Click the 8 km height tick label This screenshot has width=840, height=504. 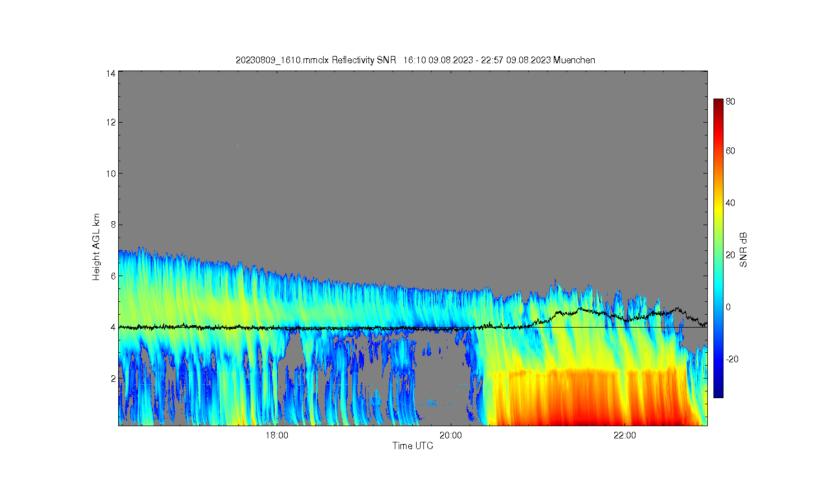(113, 225)
